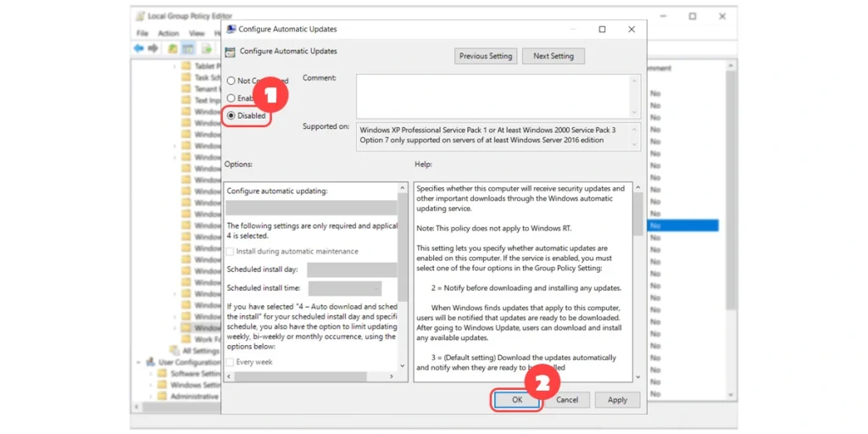Click the Tablet P folder icon
The width and height of the screenshot is (868, 434).
tap(186, 66)
